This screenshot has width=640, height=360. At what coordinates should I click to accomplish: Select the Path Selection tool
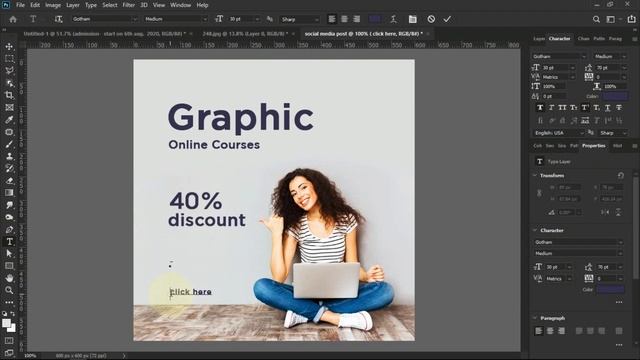point(9,253)
